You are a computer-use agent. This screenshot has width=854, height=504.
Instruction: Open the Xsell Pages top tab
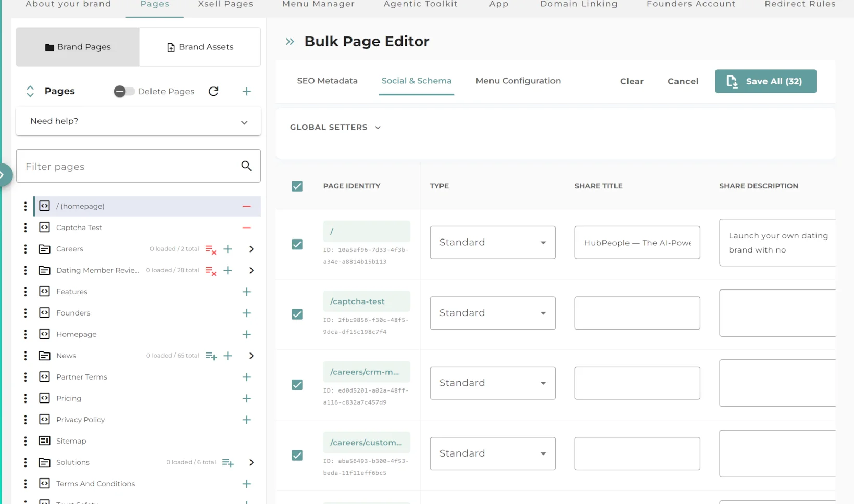[225, 4]
